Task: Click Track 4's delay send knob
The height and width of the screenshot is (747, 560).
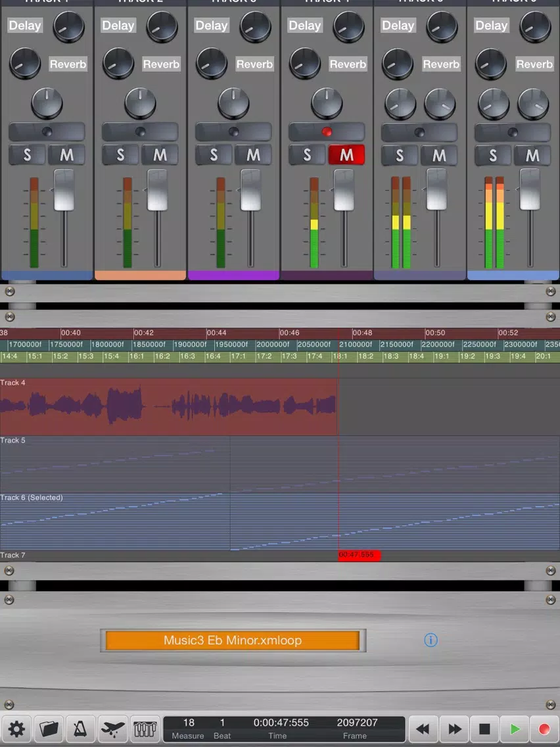Action: coord(348,26)
